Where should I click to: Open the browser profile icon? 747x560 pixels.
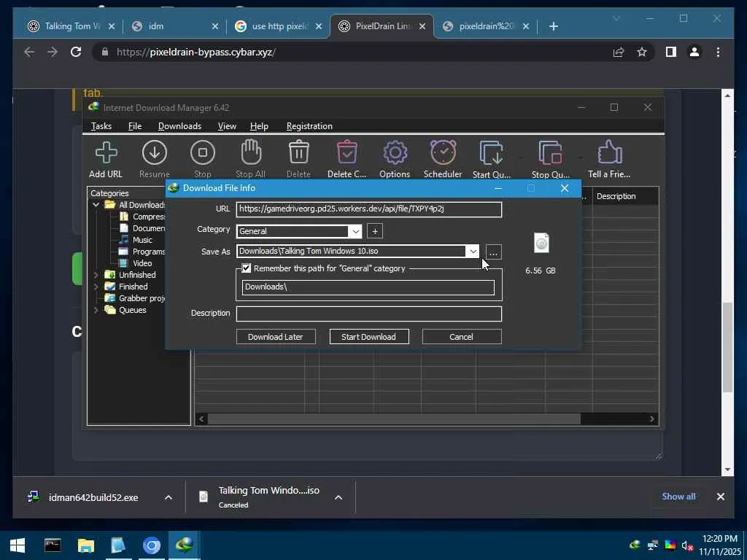tap(694, 52)
